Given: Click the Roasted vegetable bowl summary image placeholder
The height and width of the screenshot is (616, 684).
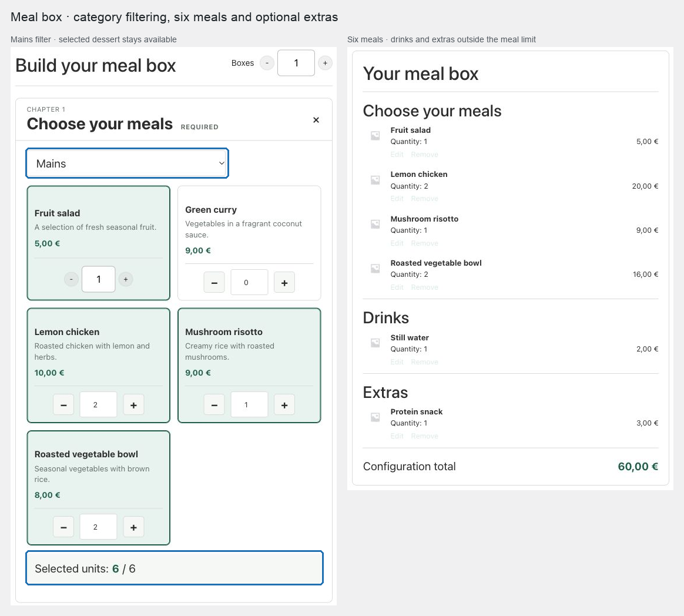Looking at the screenshot, I should (375, 268).
